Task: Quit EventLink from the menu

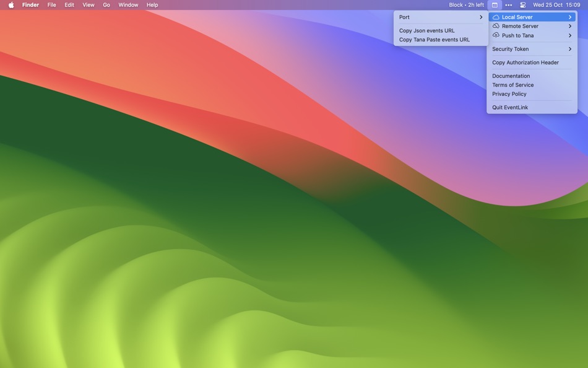Action: pyautogui.click(x=532, y=107)
